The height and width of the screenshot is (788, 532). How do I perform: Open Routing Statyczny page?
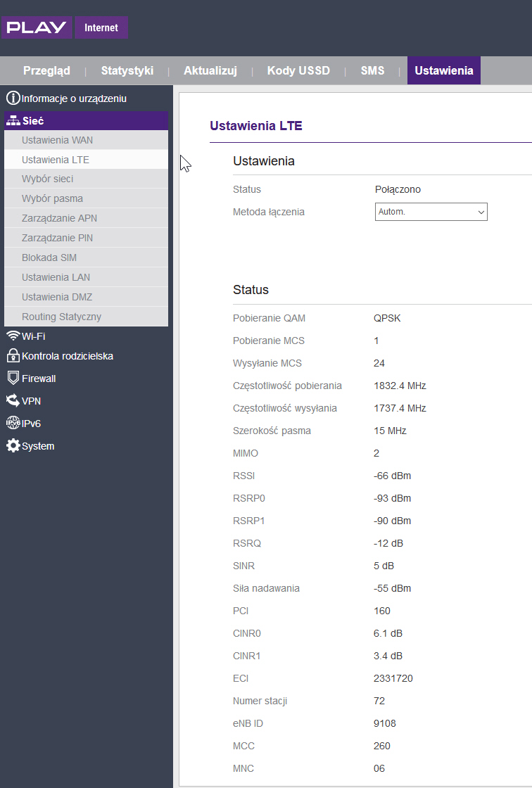[86, 317]
